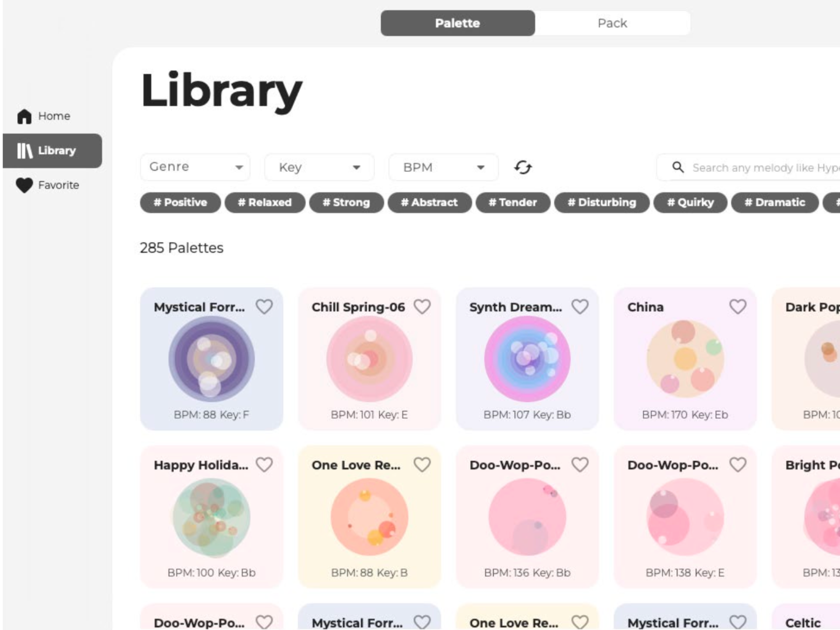
Task: Filter by the # Relaxed tag
Action: tap(265, 202)
